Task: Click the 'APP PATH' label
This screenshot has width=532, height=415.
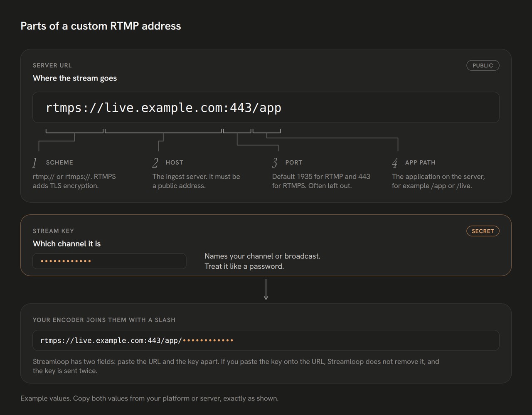Action: [x=420, y=162]
